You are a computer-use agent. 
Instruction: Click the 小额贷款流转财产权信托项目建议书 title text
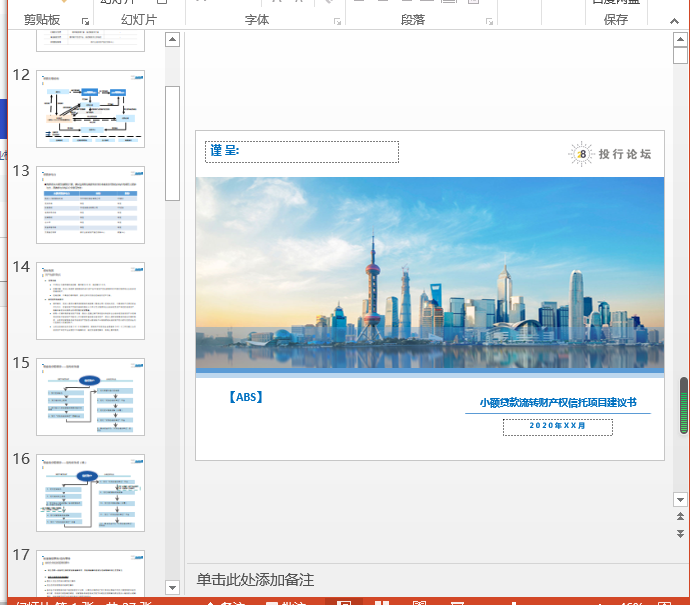tap(558, 403)
